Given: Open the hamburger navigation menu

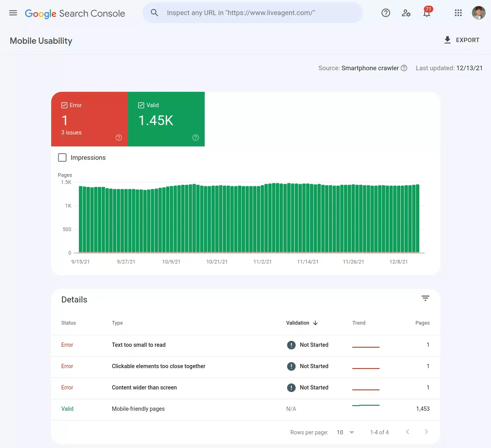Looking at the screenshot, I should [x=13, y=13].
